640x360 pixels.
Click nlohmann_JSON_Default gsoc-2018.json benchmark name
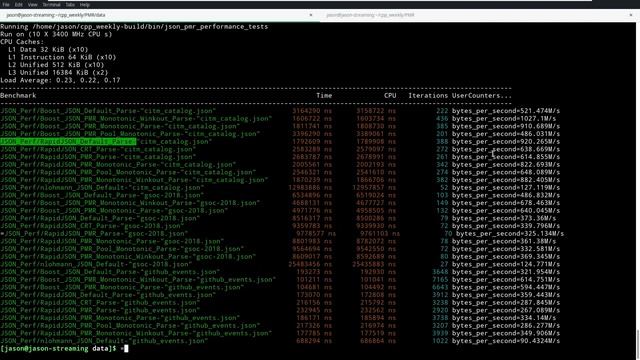[x=96, y=264]
